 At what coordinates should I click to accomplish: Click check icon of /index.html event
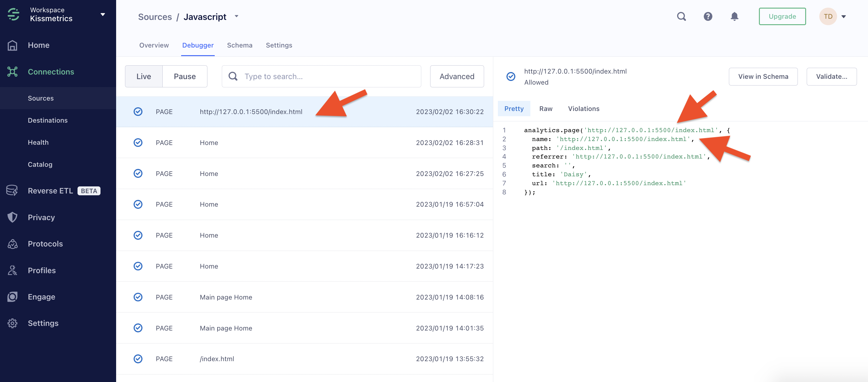click(138, 359)
